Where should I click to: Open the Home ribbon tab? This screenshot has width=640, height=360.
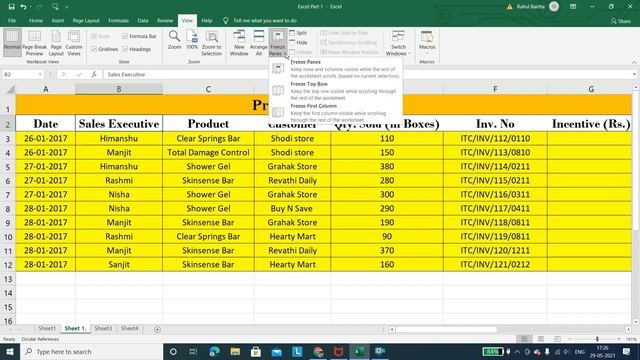pyautogui.click(x=36, y=20)
